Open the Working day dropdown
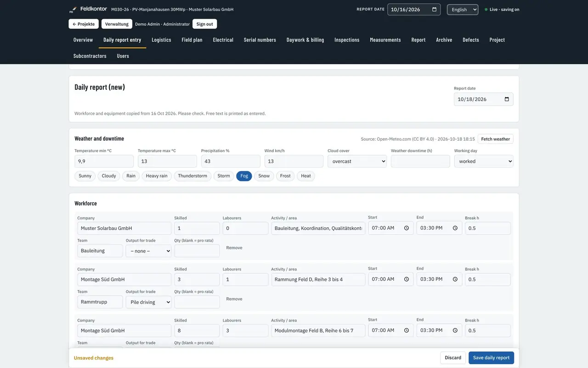Screen dimensions: 588x368 click(484, 161)
